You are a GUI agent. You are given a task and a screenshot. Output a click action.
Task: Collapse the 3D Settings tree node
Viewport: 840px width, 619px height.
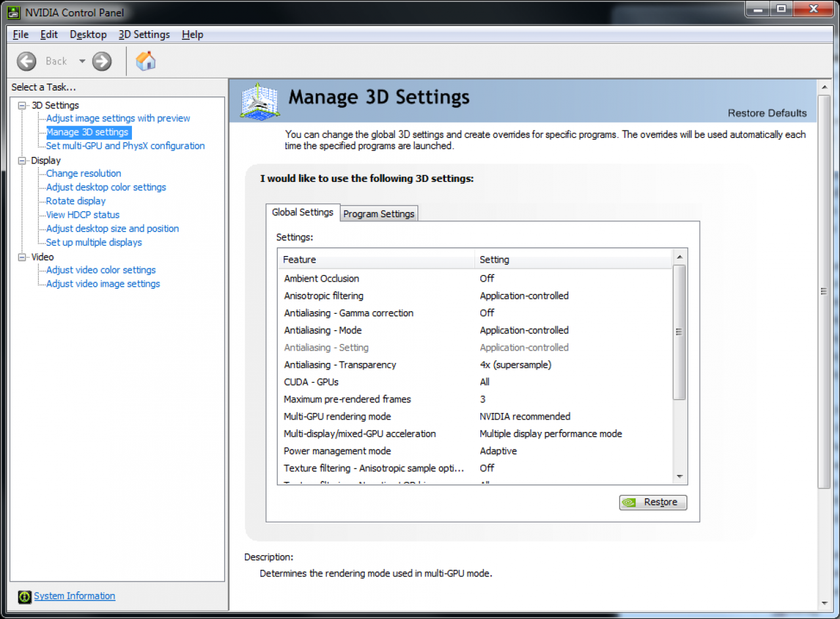click(x=22, y=105)
